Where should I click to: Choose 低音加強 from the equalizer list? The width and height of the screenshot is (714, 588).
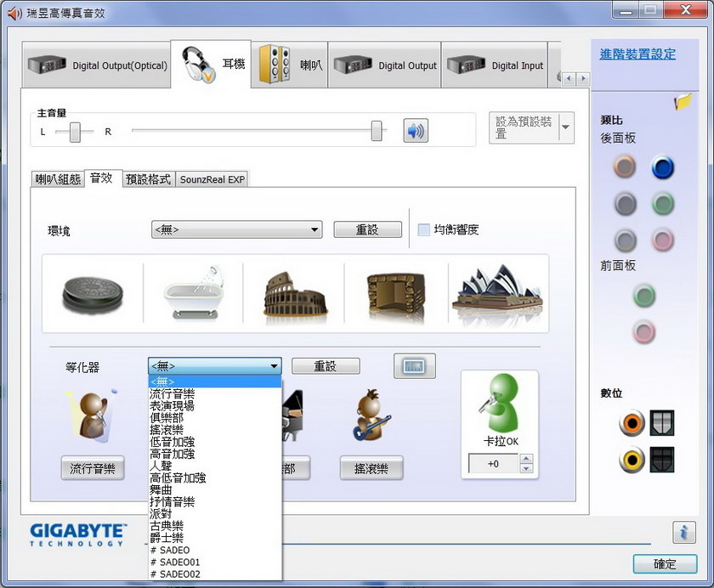(214, 442)
